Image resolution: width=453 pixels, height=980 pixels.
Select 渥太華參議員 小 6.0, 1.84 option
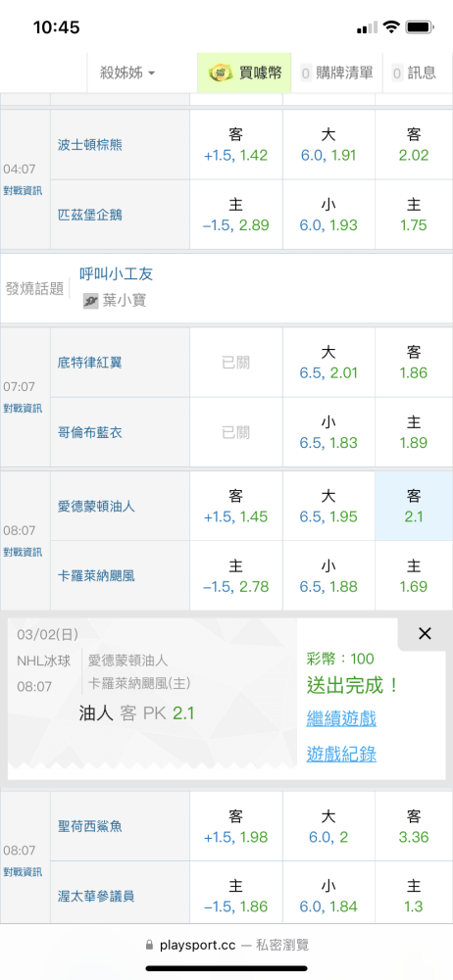click(328, 896)
